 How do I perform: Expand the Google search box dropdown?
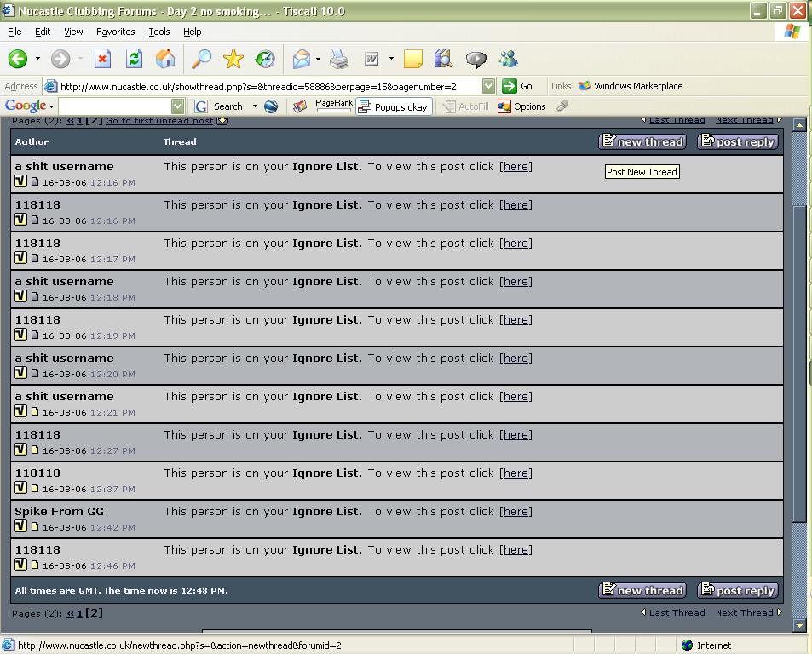(x=177, y=106)
